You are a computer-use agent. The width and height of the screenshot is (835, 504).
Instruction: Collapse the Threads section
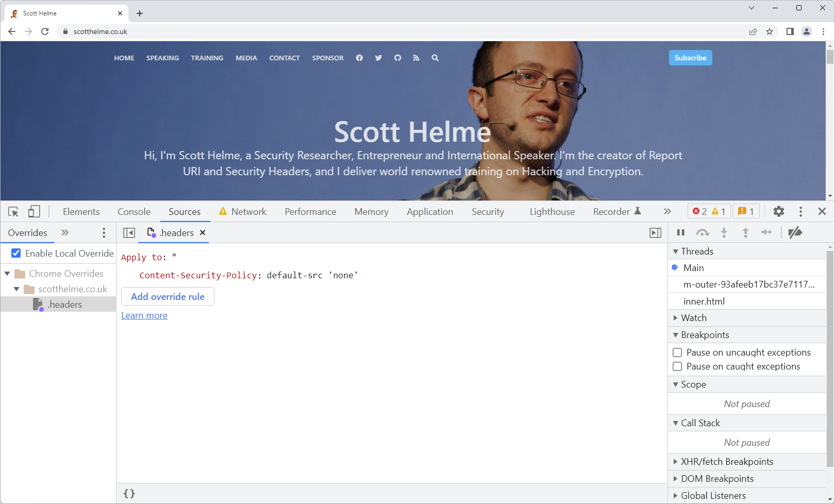747,251
